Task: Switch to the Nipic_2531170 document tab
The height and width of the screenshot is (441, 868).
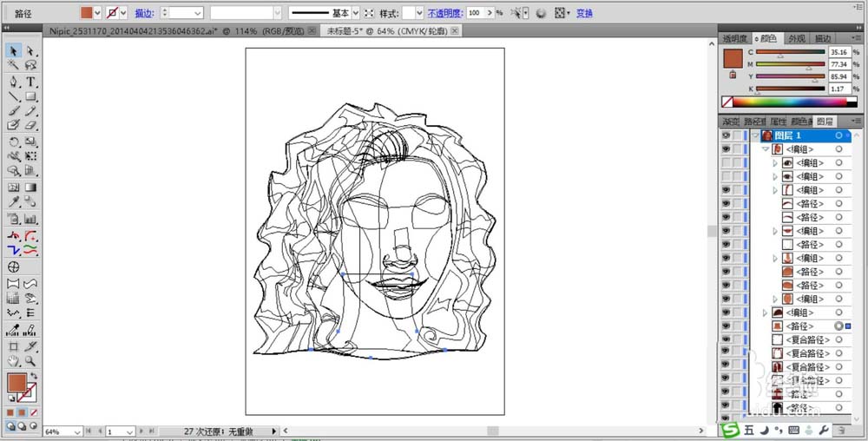Action: tap(178, 31)
